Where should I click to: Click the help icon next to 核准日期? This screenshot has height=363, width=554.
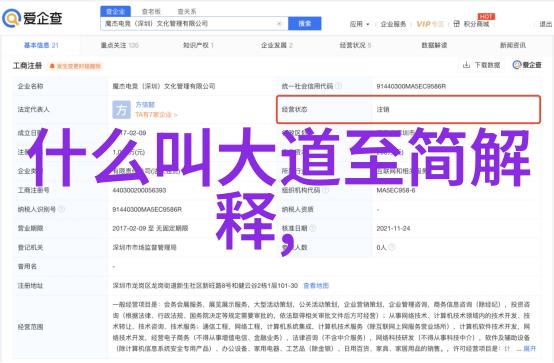tap(312, 228)
